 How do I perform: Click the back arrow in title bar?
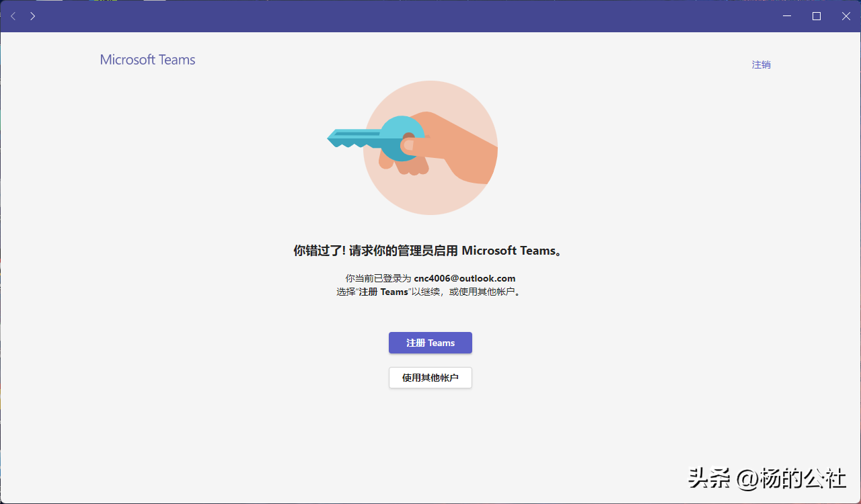click(x=13, y=16)
